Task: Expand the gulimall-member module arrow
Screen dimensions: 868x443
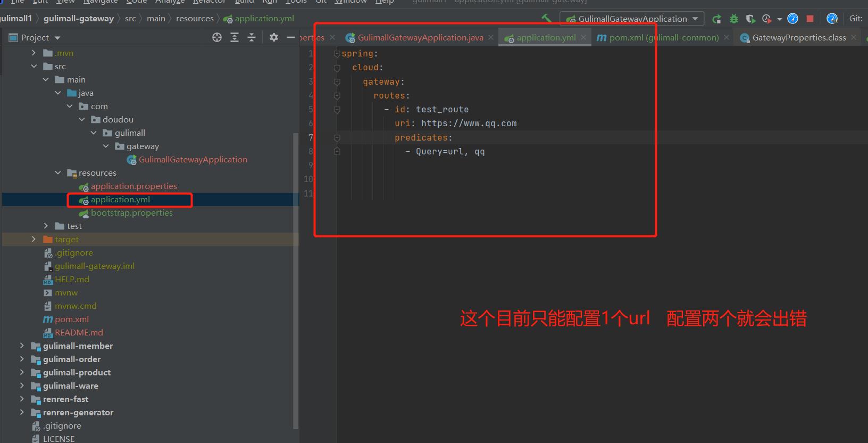Action: tap(22, 346)
